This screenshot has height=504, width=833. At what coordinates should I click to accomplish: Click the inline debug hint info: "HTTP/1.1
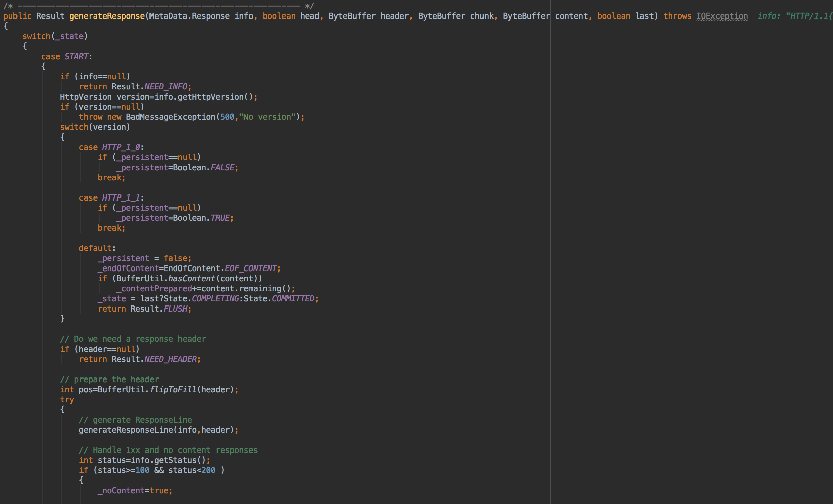795,16
